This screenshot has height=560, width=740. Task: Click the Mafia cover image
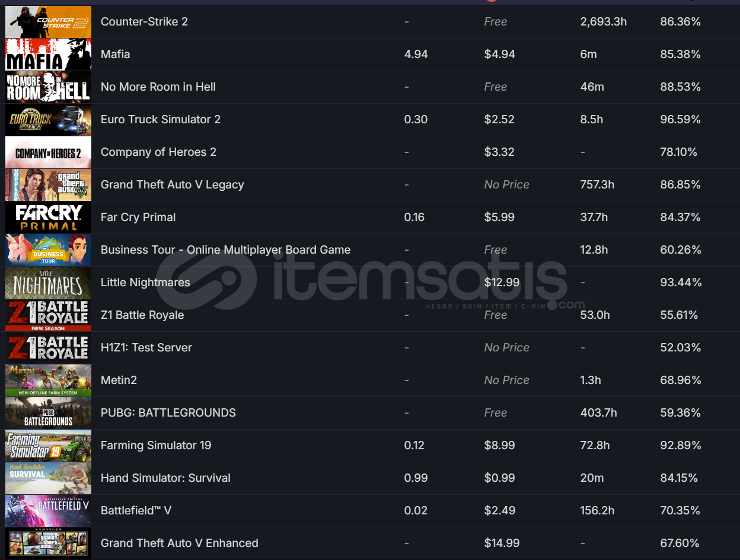[x=48, y=55]
